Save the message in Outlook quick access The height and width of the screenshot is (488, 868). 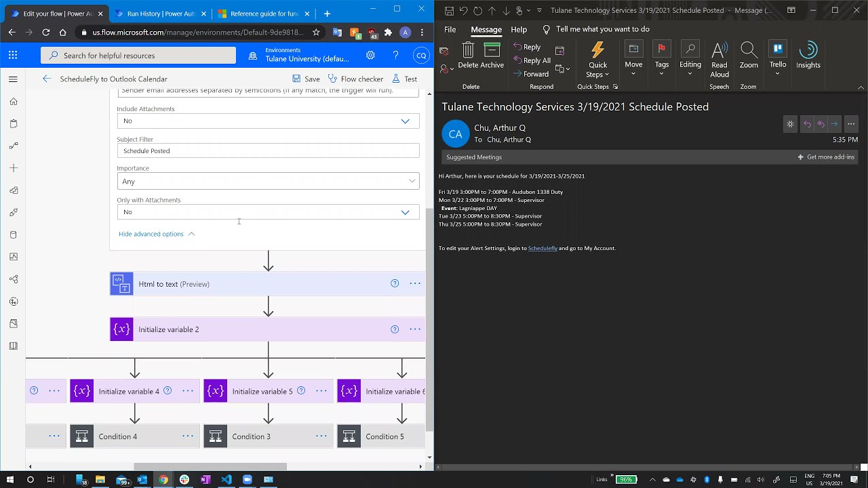pyautogui.click(x=449, y=10)
